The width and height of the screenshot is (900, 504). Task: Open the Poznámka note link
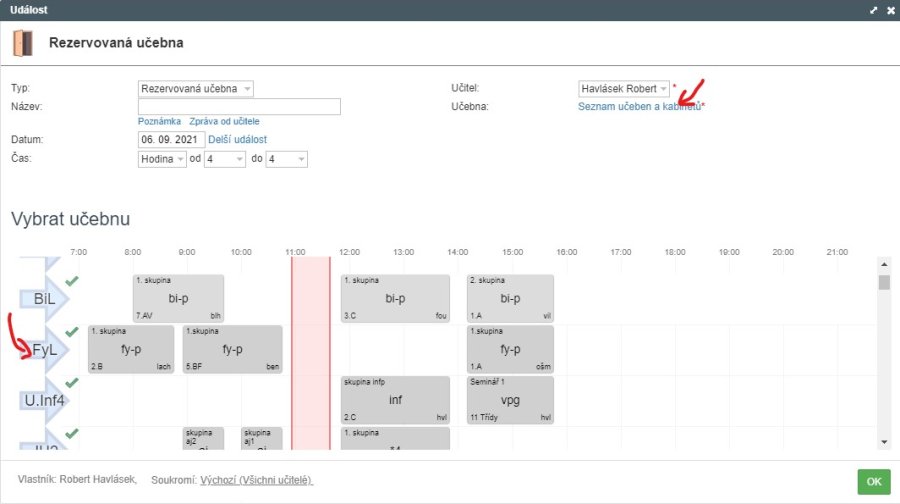coord(159,121)
